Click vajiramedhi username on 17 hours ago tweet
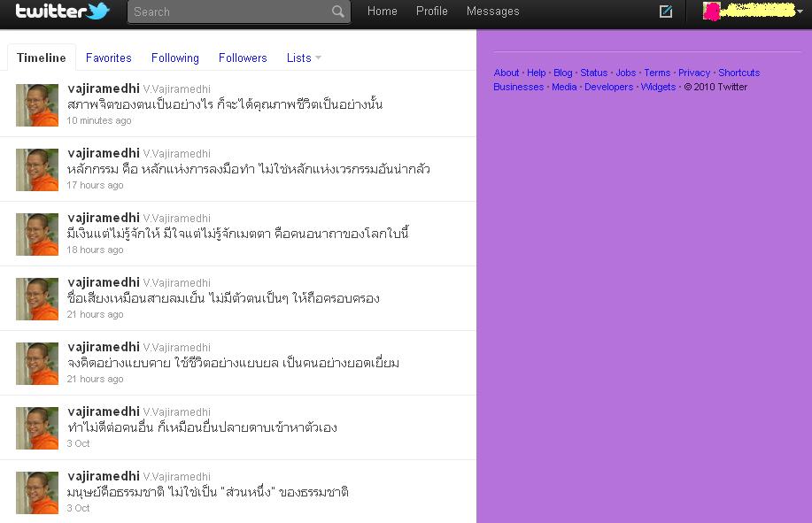The width and height of the screenshot is (812, 523). pos(104,154)
